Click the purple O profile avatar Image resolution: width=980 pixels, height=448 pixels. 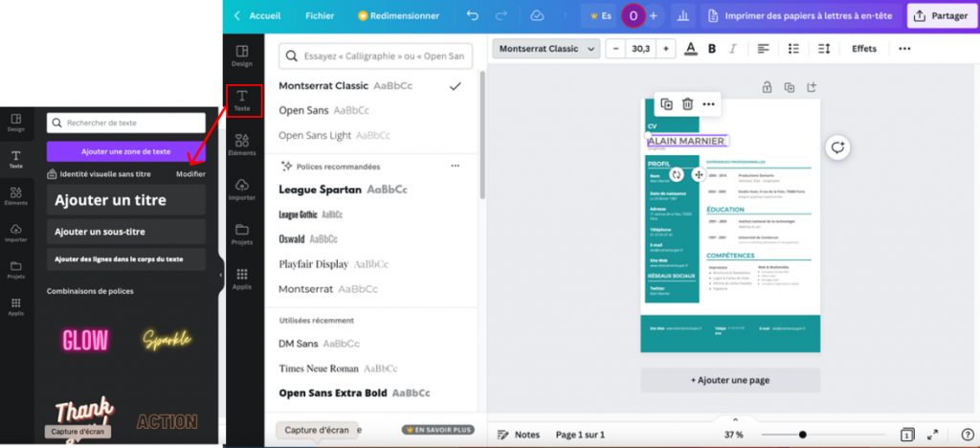coord(634,15)
